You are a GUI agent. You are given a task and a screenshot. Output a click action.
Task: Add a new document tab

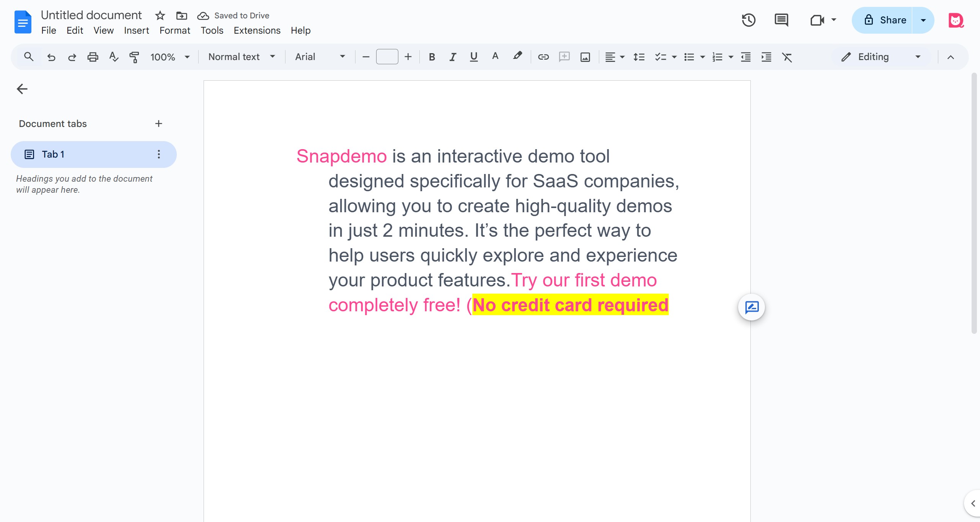click(x=158, y=124)
